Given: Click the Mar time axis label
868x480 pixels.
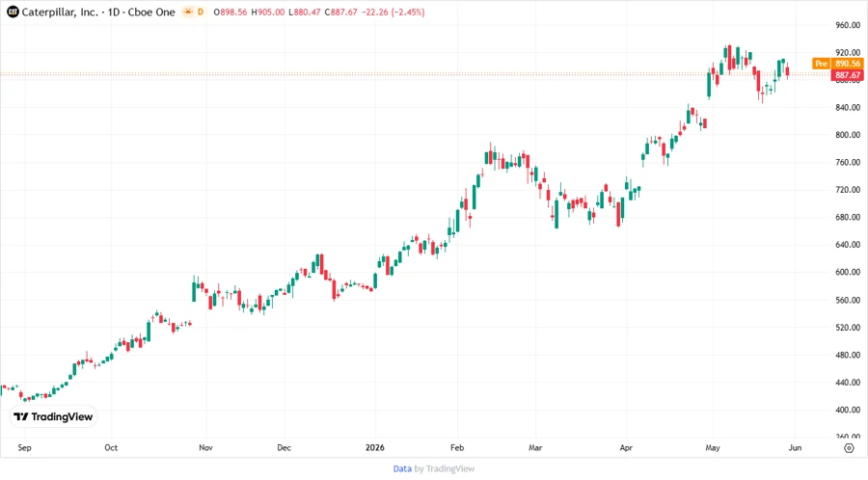Looking at the screenshot, I should click(x=534, y=448).
